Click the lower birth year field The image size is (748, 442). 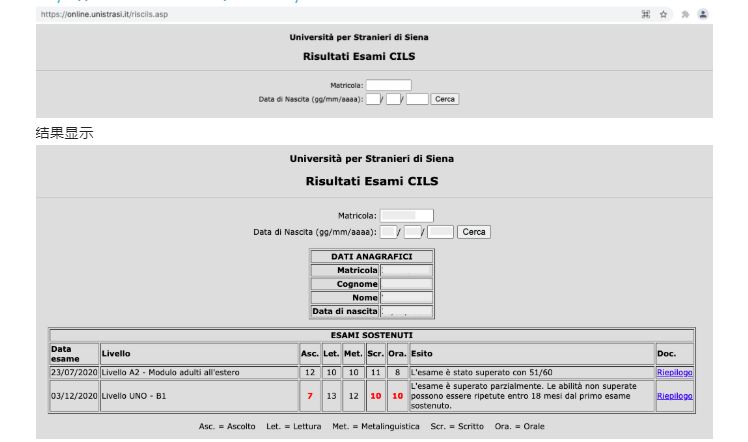[440, 232]
